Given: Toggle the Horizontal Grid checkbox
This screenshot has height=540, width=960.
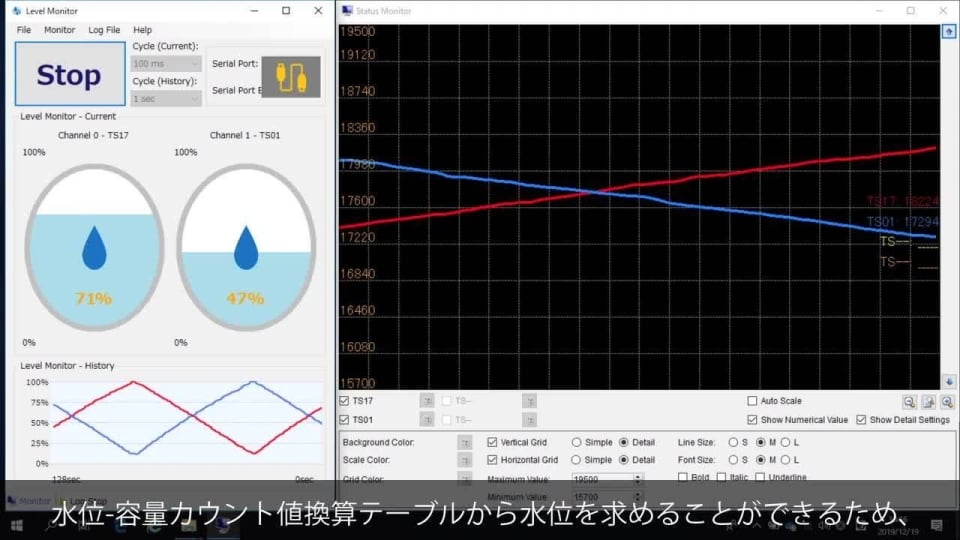Looking at the screenshot, I should (x=492, y=460).
